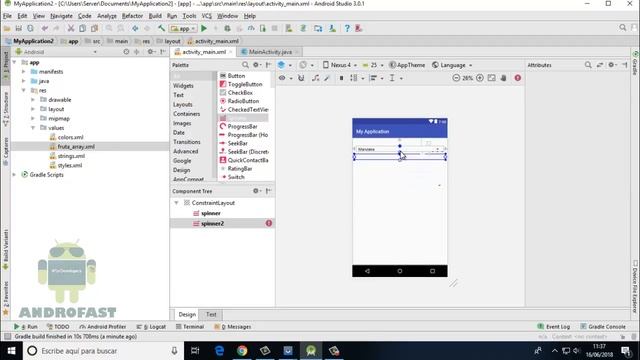Open colors.xml in project tree
The width and height of the screenshot is (640, 360).
pos(70,137)
